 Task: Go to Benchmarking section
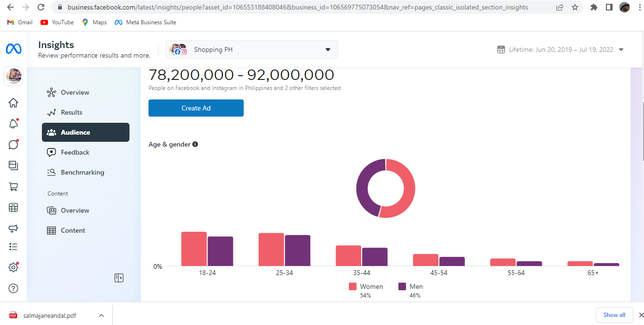[x=82, y=172]
